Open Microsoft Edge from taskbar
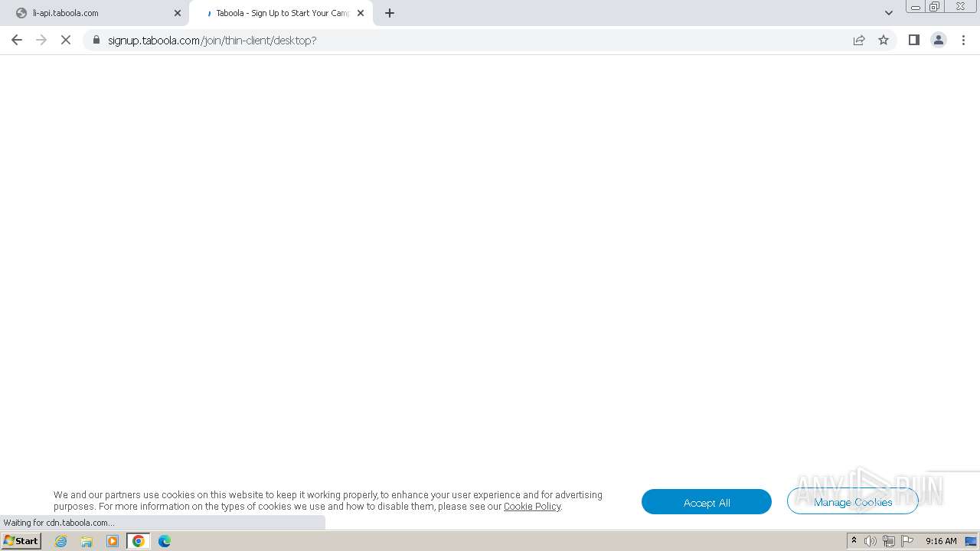The height and width of the screenshot is (551, 980). [x=165, y=541]
